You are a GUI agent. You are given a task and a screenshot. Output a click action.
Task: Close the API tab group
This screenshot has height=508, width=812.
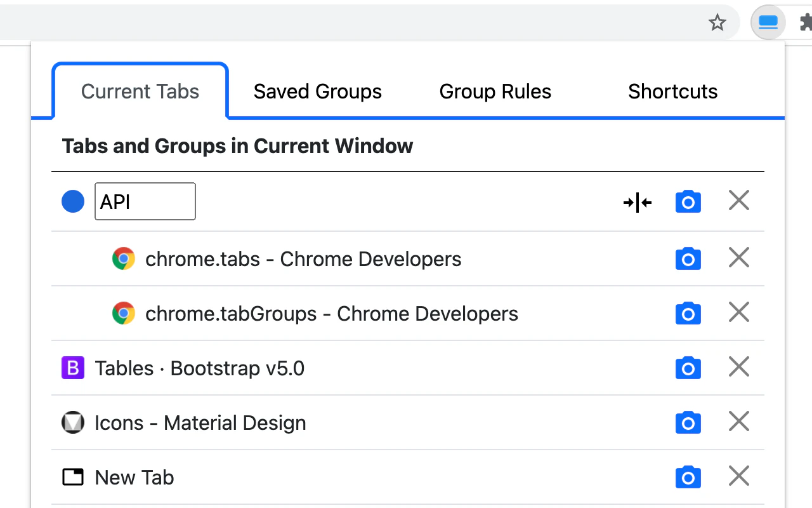[x=739, y=201]
